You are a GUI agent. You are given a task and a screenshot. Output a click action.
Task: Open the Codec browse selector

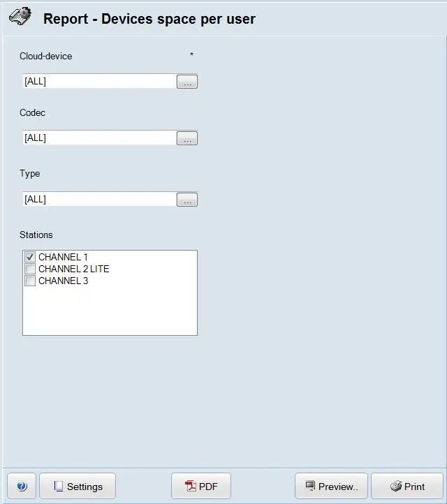pos(187,138)
